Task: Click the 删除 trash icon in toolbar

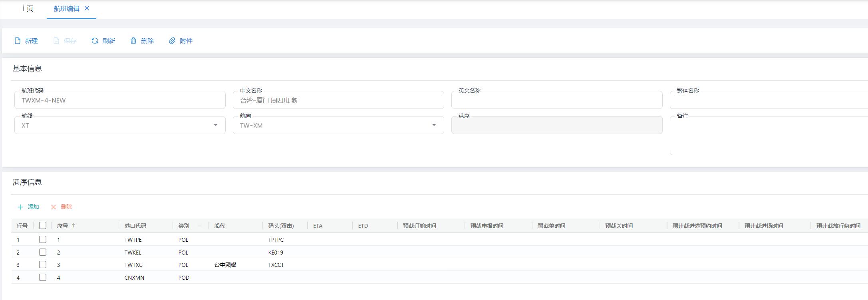Action: (133, 41)
